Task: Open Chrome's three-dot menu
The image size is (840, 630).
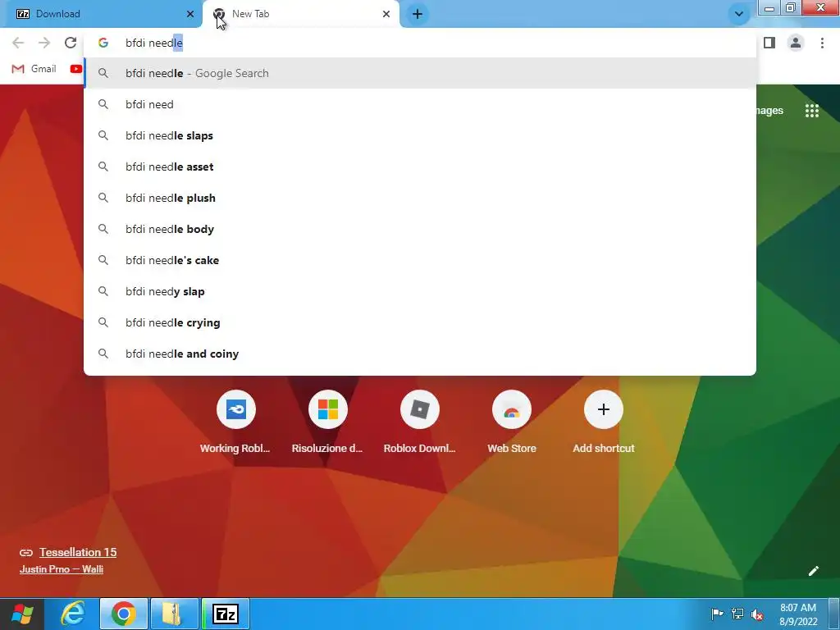Action: tap(822, 43)
